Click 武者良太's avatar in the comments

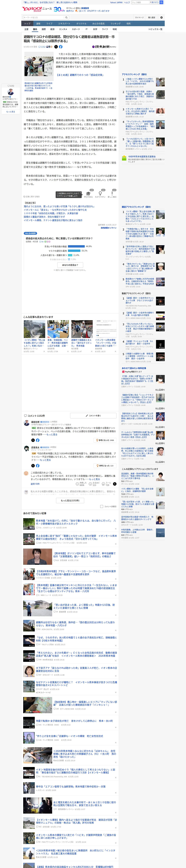[x=26, y=448]
